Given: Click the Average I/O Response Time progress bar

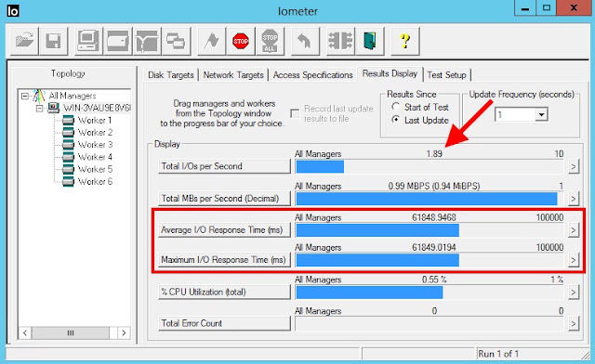Looking at the screenshot, I should coord(430,230).
